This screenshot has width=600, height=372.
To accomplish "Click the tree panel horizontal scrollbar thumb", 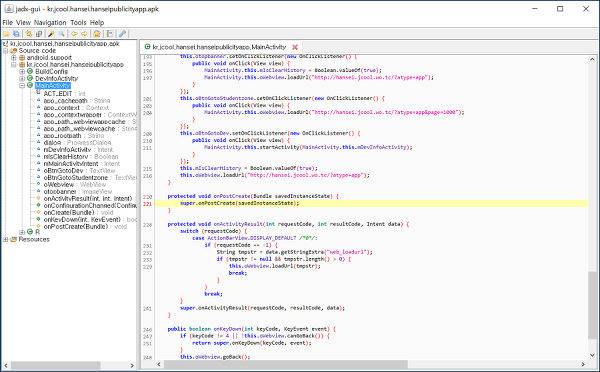I will tap(55, 365).
